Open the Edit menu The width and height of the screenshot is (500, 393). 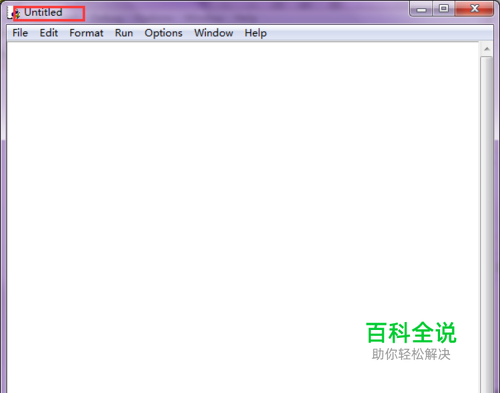point(49,33)
